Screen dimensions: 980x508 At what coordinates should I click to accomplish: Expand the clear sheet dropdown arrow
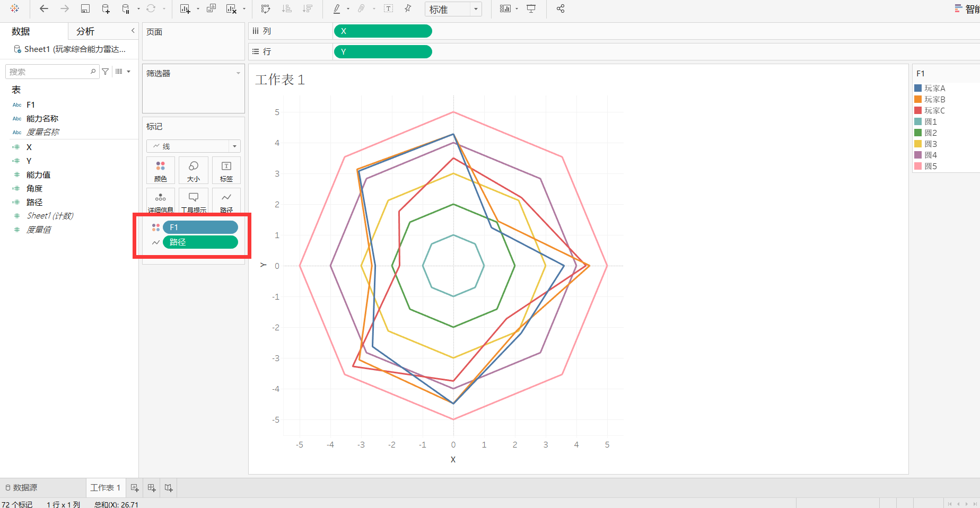pos(244,9)
